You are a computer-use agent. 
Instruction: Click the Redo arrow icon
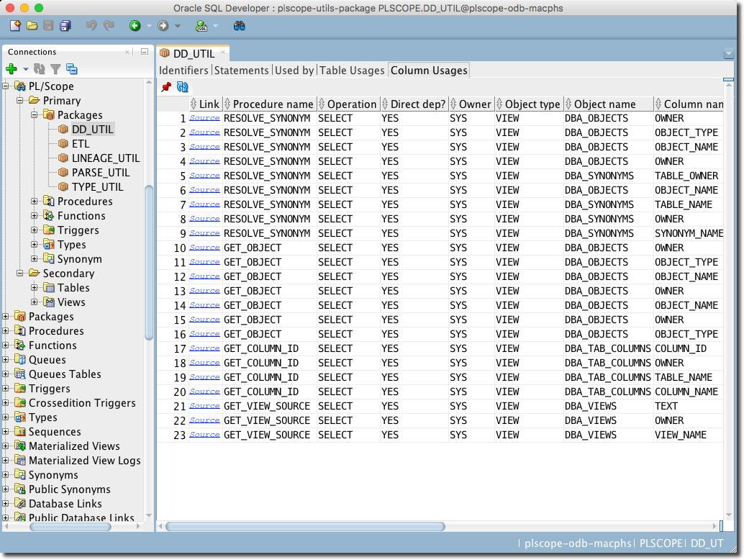[x=109, y=26]
